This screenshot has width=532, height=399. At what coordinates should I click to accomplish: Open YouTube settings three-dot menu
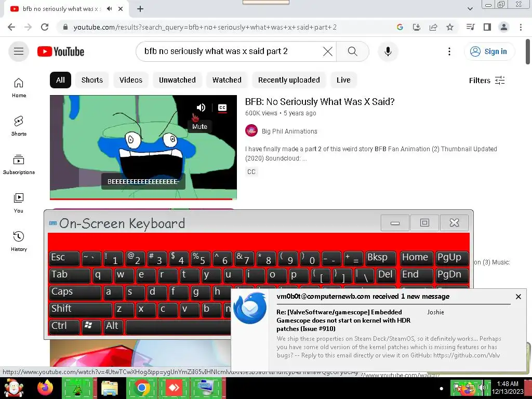[449, 51]
